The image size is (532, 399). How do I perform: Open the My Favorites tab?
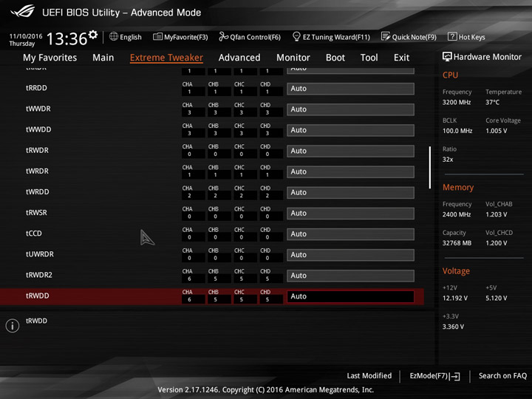pos(50,58)
